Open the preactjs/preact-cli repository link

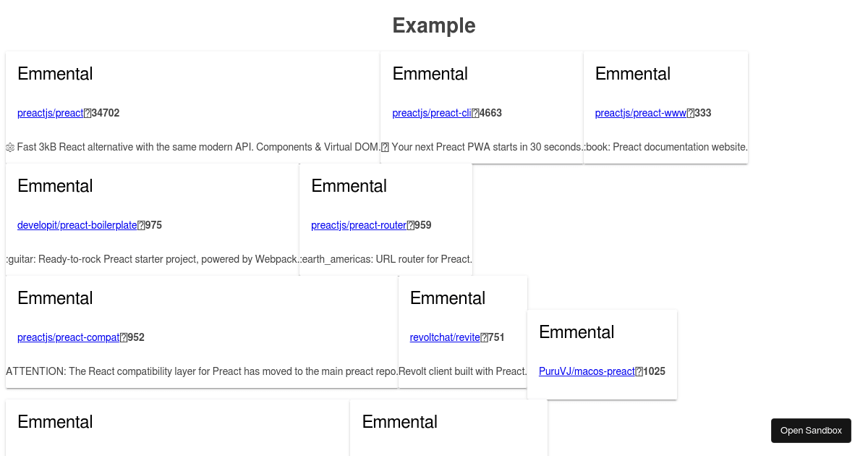point(430,113)
